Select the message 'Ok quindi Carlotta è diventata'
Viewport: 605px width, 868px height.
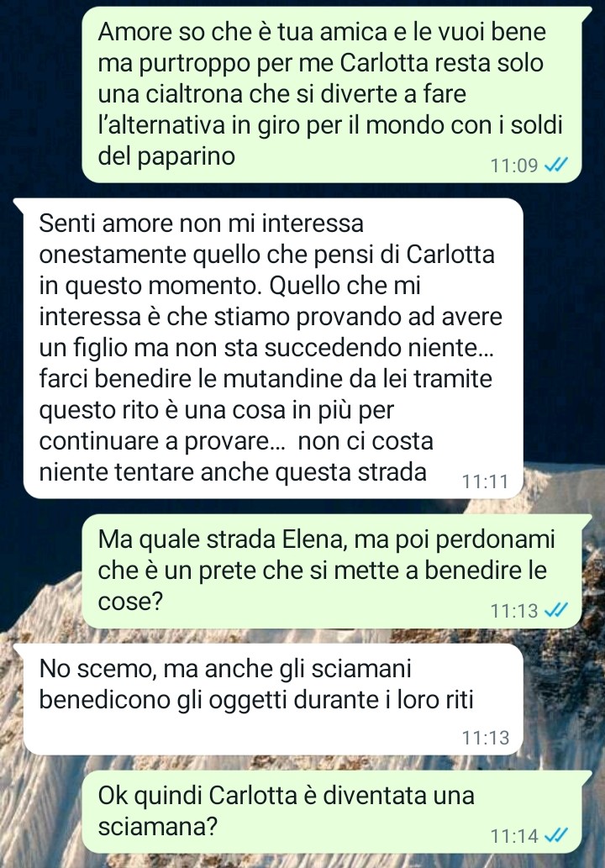(x=332, y=812)
